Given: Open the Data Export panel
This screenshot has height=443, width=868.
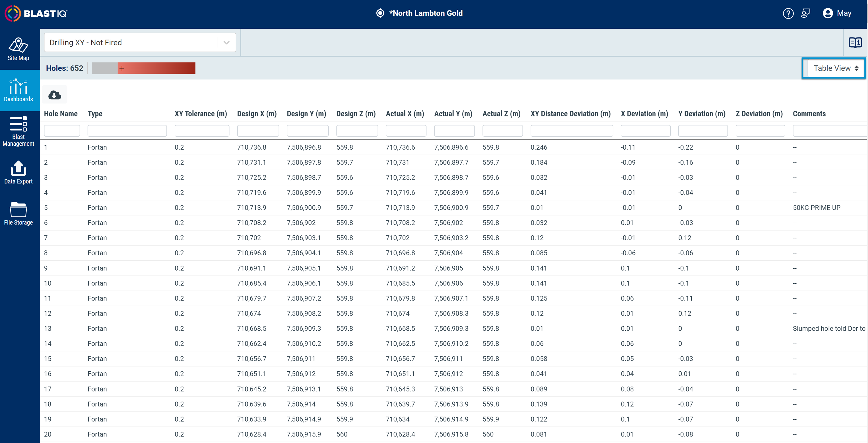Looking at the screenshot, I should click(x=18, y=172).
